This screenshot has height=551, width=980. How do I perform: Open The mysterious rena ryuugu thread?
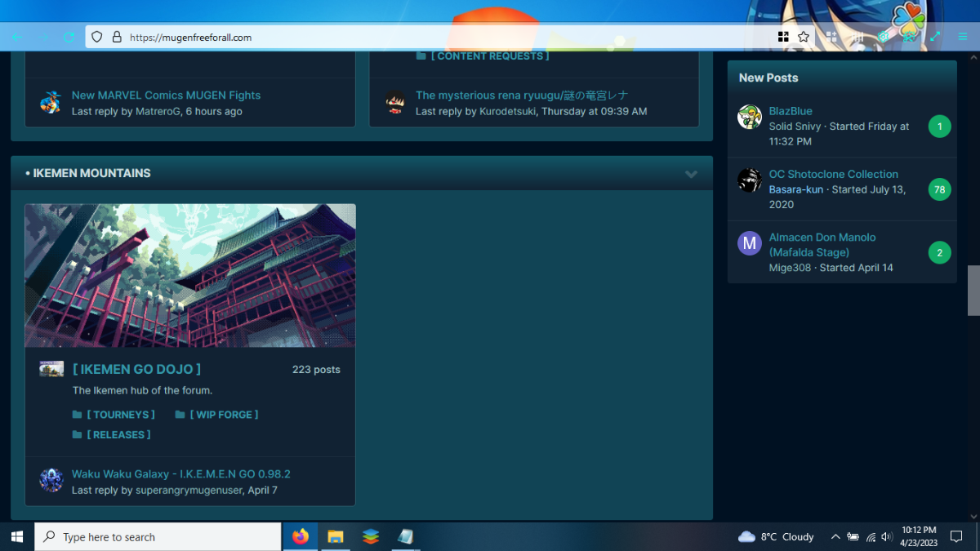coord(522,96)
